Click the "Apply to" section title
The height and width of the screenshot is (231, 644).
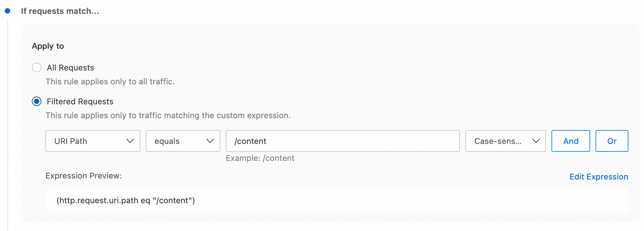[x=48, y=46]
